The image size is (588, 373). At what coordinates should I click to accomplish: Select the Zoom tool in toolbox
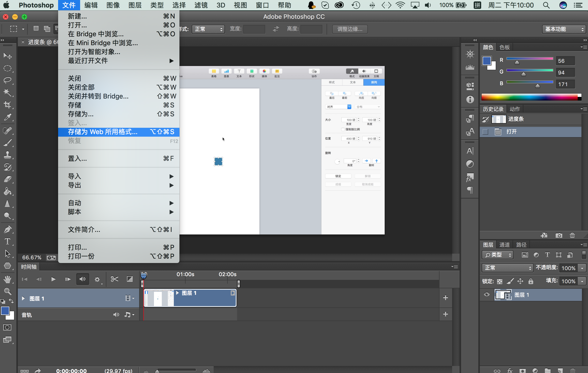[7, 291]
